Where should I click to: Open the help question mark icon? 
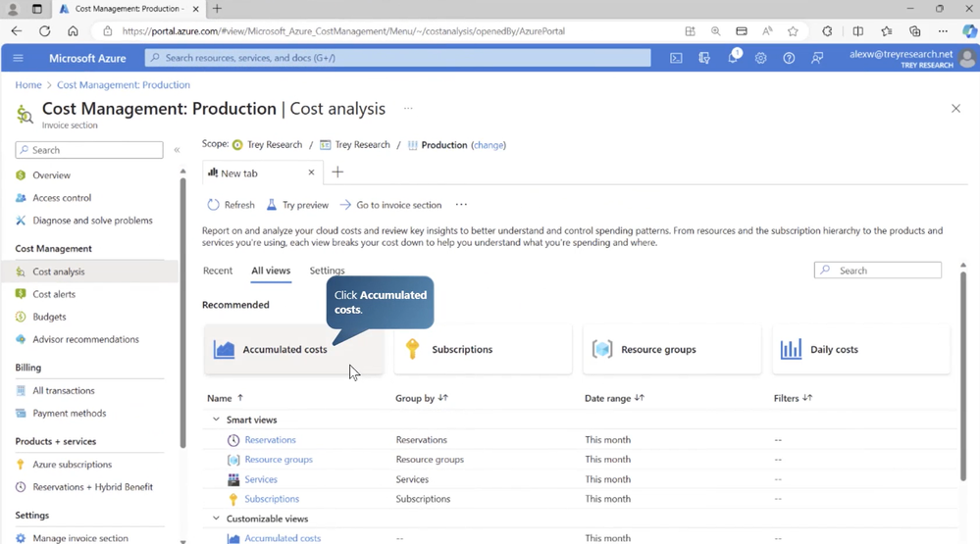pos(789,58)
